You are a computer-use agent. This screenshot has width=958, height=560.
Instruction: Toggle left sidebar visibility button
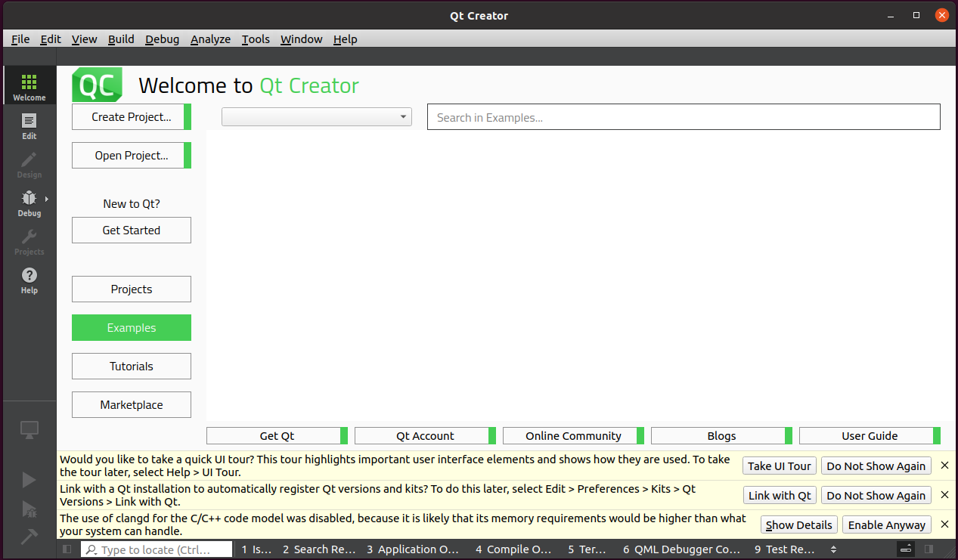click(67, 549)
